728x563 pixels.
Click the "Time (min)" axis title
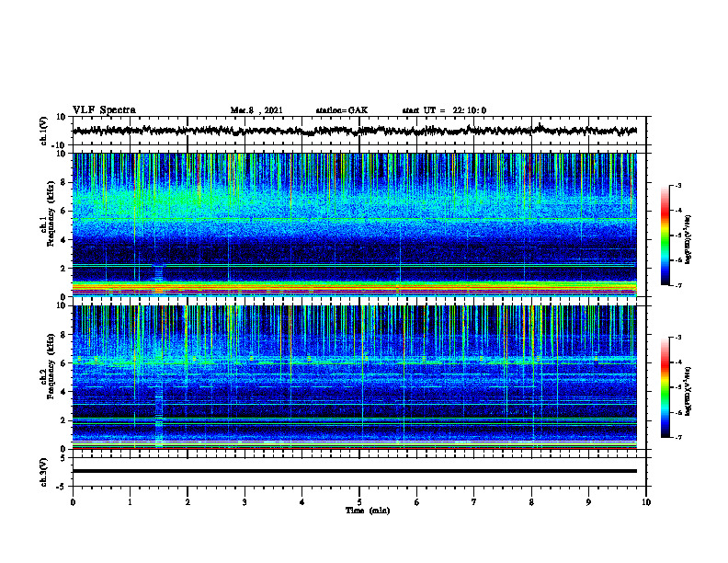click(368, 511)
